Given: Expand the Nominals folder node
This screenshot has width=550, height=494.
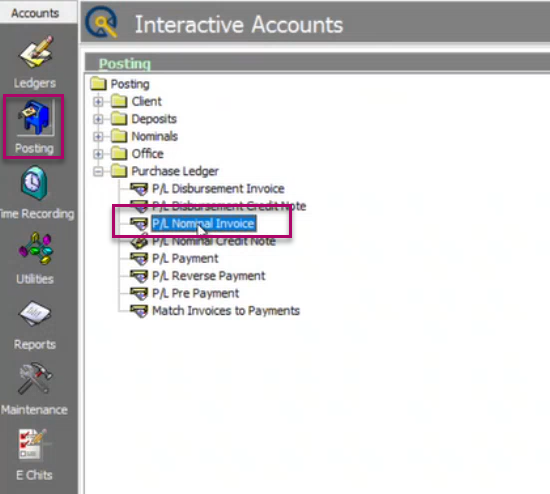Looking at the screenshot, I should (x=98, y=136).
